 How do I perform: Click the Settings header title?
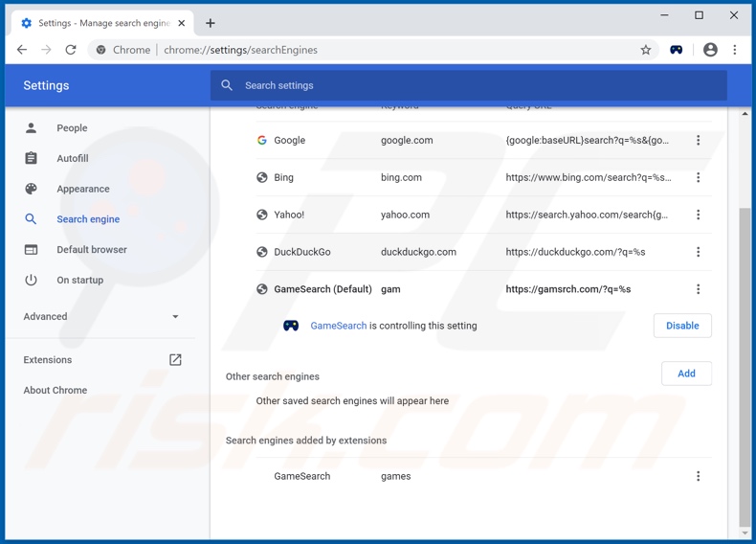click(46, 85)
